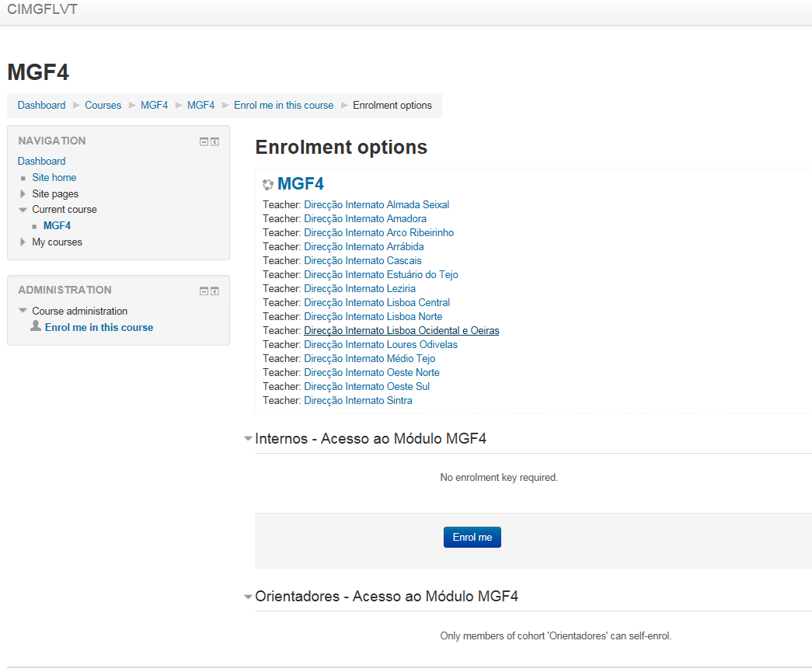Open the Site home navigation link

(x=54, y=178)
